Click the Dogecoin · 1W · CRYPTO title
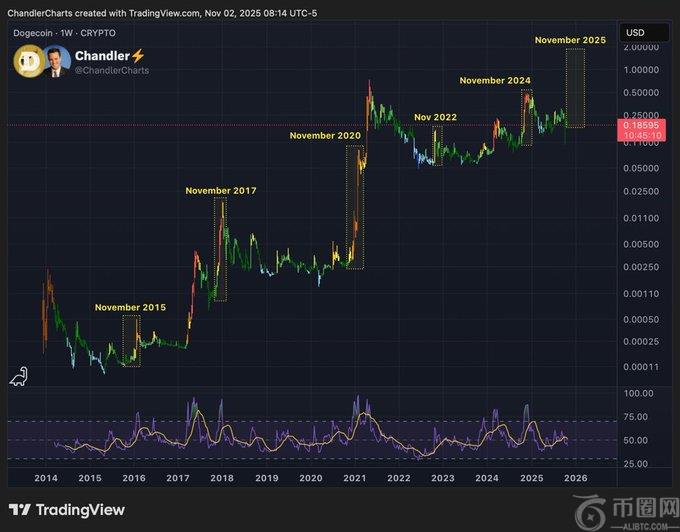 [x=64, y=33]
